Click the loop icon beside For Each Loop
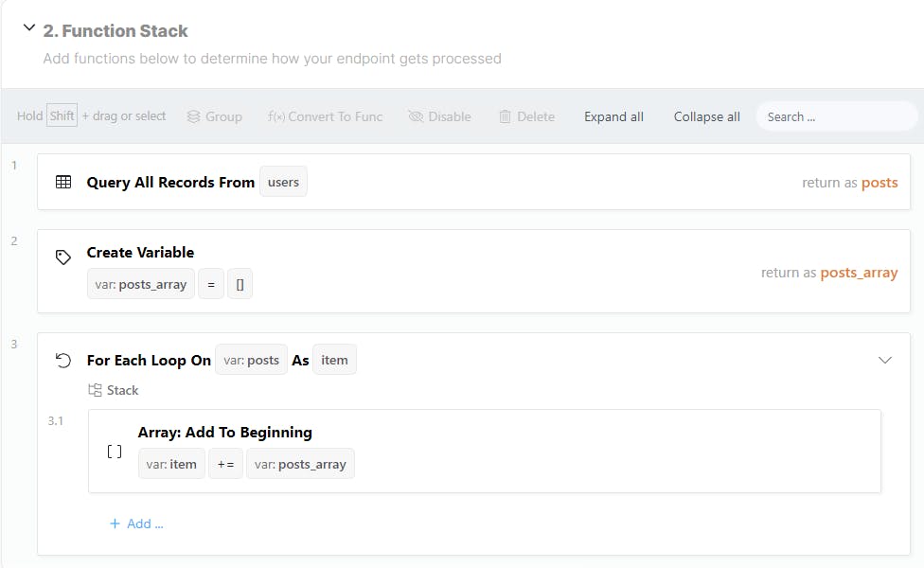 [x=63, y=360]
